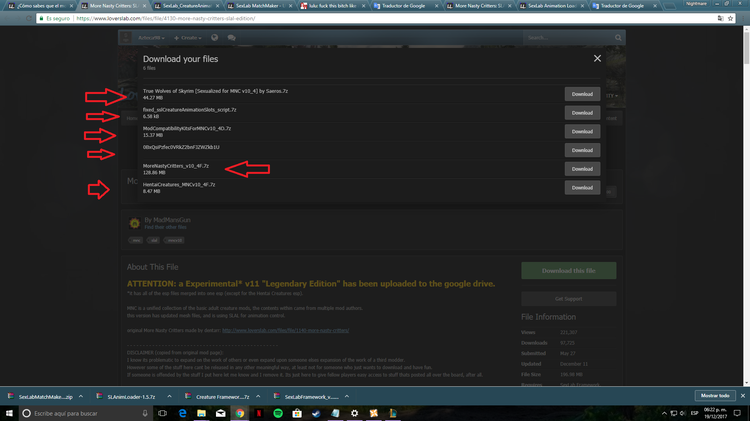Reload the page with refresh icon
This screenshot has width=750, height=421.
pyautogui.click(x=29, y=18)
